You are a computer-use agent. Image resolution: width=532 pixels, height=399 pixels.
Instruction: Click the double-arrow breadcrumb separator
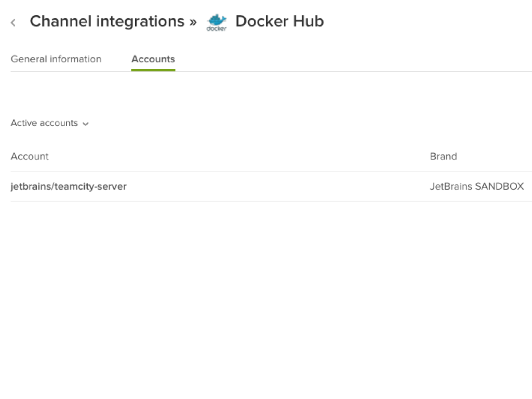pyautogui.click(x=193, y=22)
